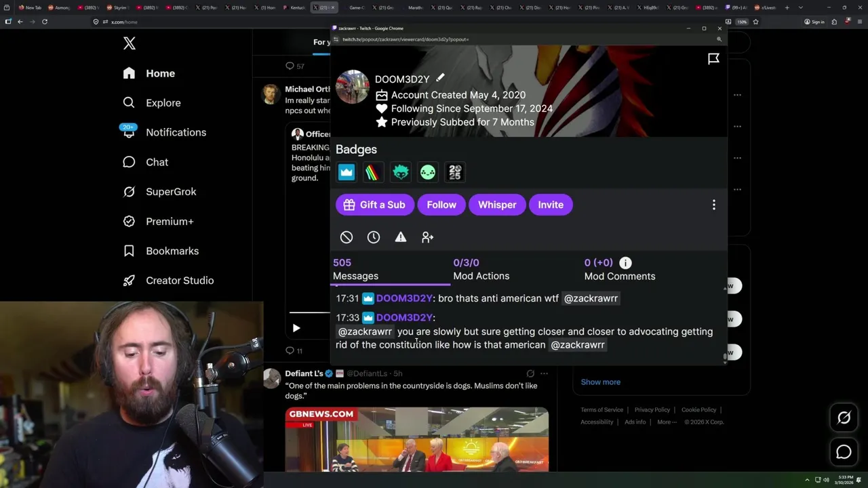Click the Prime Gaming crown badge

(x=347, y=172)
